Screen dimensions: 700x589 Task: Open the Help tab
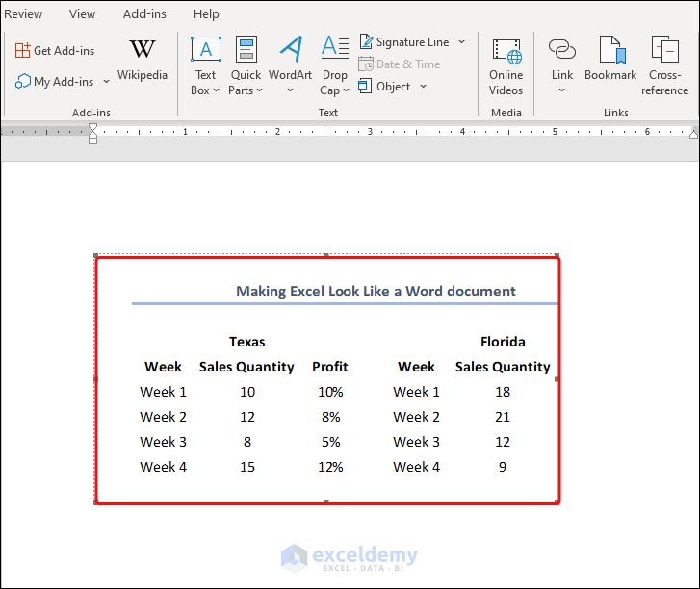(x=206, y=14)
